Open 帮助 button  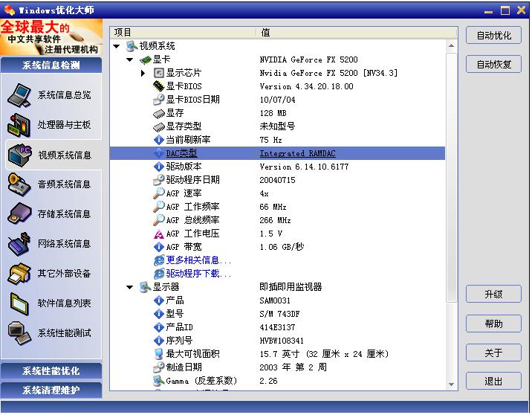click(x=493, y=324)
